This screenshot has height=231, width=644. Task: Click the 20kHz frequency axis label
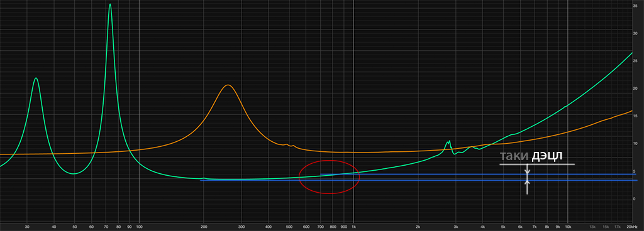pos(633,227)
